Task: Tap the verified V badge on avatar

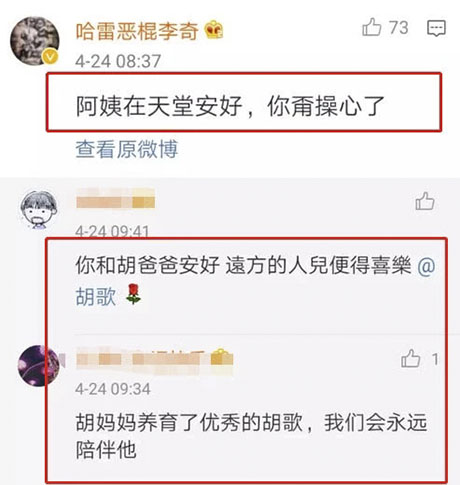Action: click(x=50, y=57)
